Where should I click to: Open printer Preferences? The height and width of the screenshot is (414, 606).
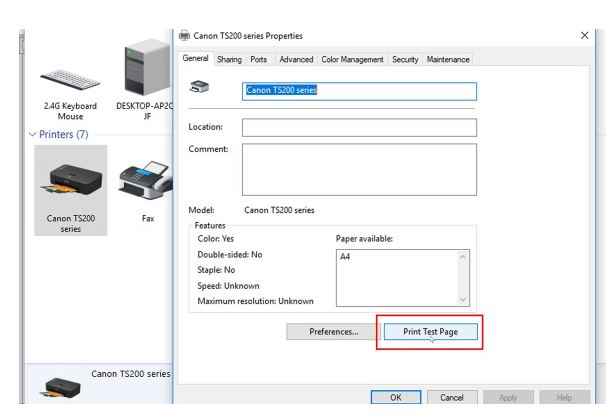pos(334,332)
